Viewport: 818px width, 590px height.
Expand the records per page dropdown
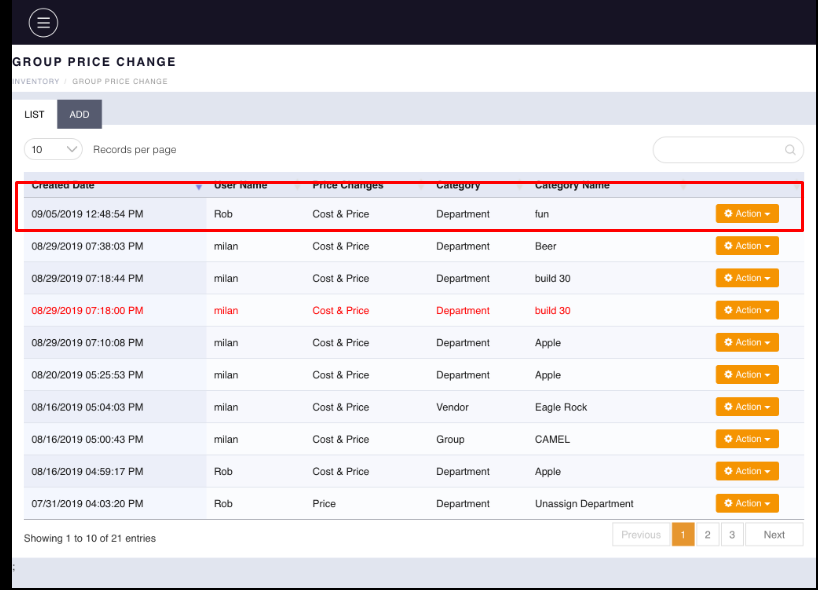click(x=54, y=149)
